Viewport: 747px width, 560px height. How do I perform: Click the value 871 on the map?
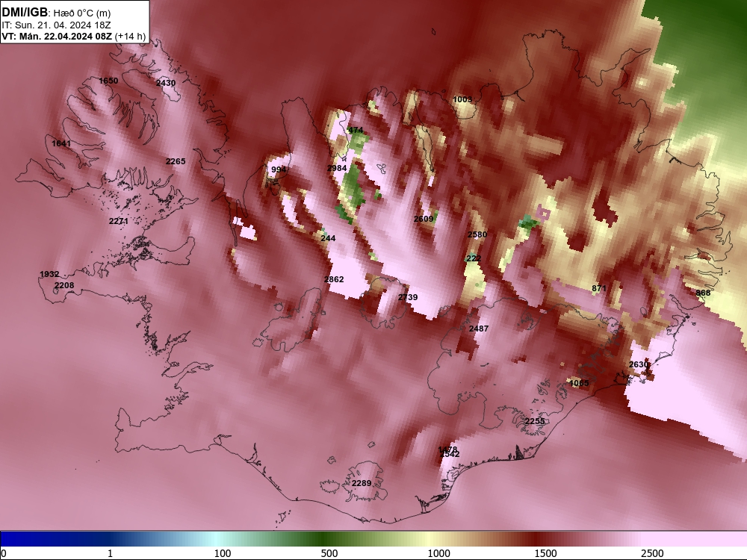[x=599, y=288]
